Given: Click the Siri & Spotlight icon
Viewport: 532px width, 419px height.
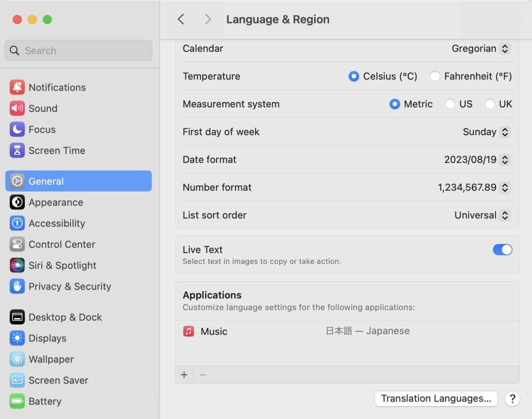Looking at the screenshot, I should tap(17, 265).
